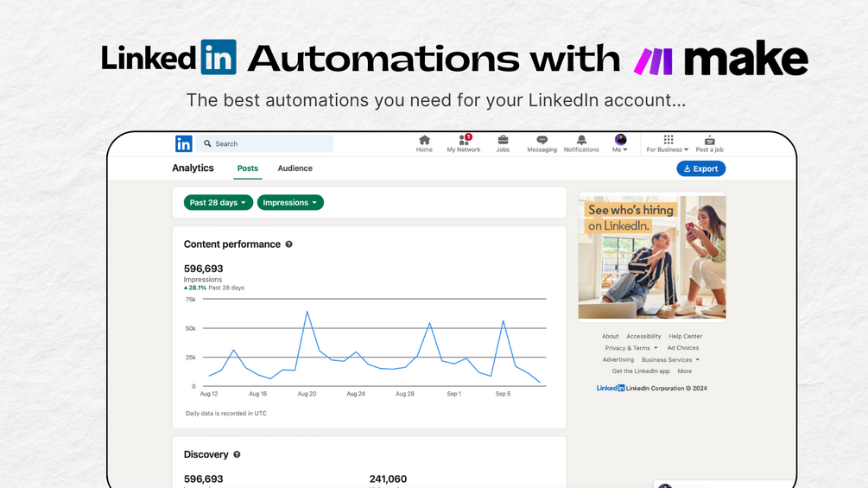Click the LinkedIn logo in the navbar
The width and height of the screenshot is (868, 488).
click(x=184, y=144)
